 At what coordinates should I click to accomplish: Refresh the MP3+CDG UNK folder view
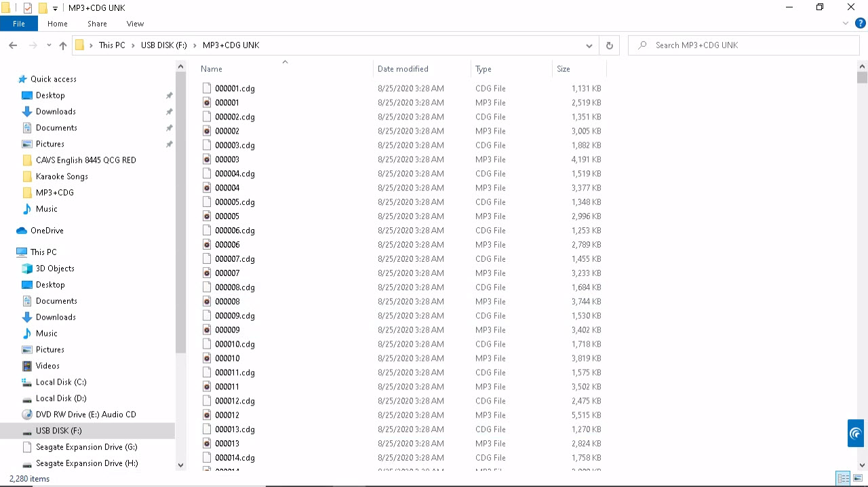609,45
